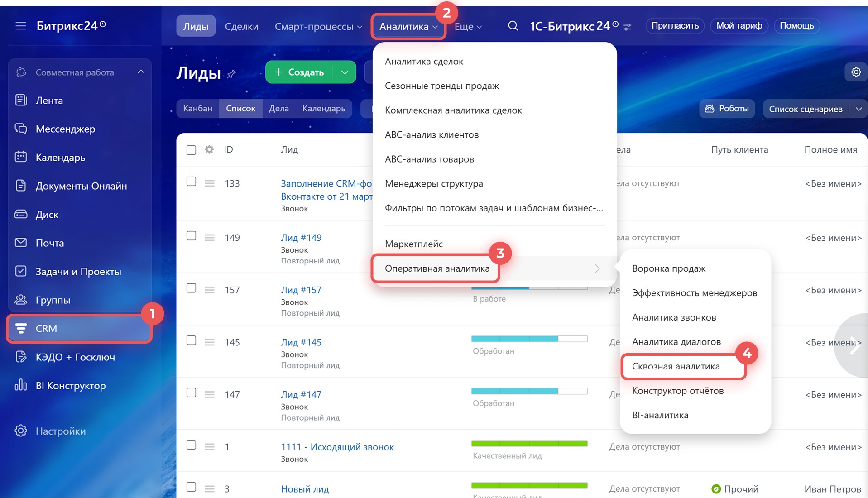Click the table column settings gear icon
Image resolution: width=868 pixels, height=498 pixels.
coord(209,149)
